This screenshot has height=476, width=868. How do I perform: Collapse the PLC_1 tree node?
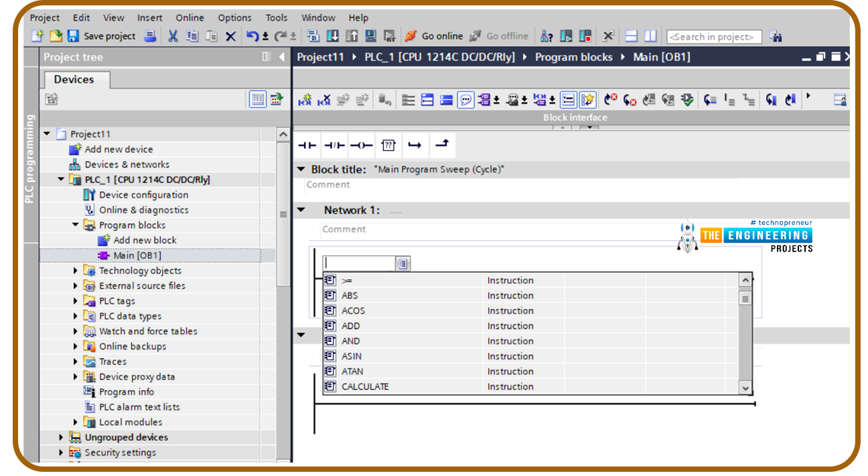click(61, 179)
